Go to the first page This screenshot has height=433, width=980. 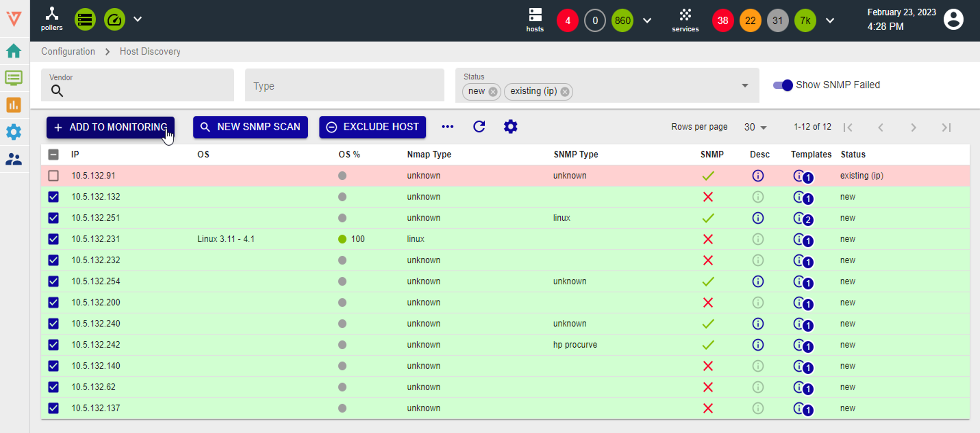pos(848,127)
